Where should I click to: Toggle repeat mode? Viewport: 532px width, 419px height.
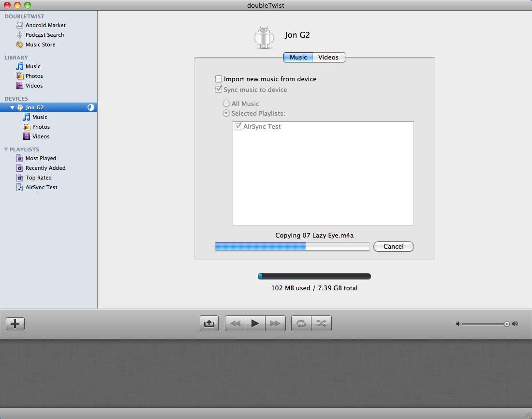[301, 323]
